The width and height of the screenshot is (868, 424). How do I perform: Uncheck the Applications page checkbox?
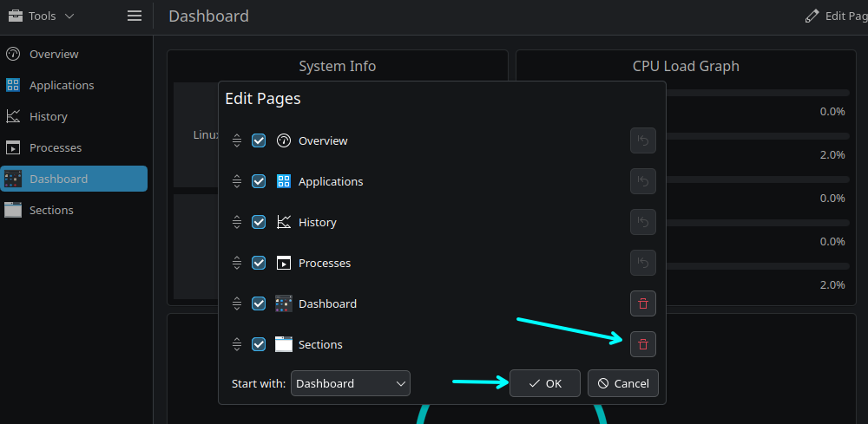coord(259,181)
